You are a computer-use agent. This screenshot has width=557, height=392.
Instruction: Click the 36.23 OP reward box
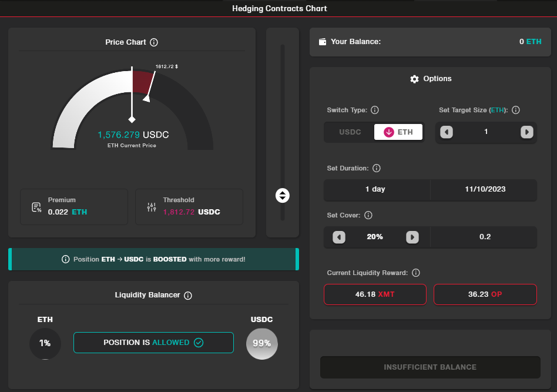pyautogui.click(x=485, y=294)
